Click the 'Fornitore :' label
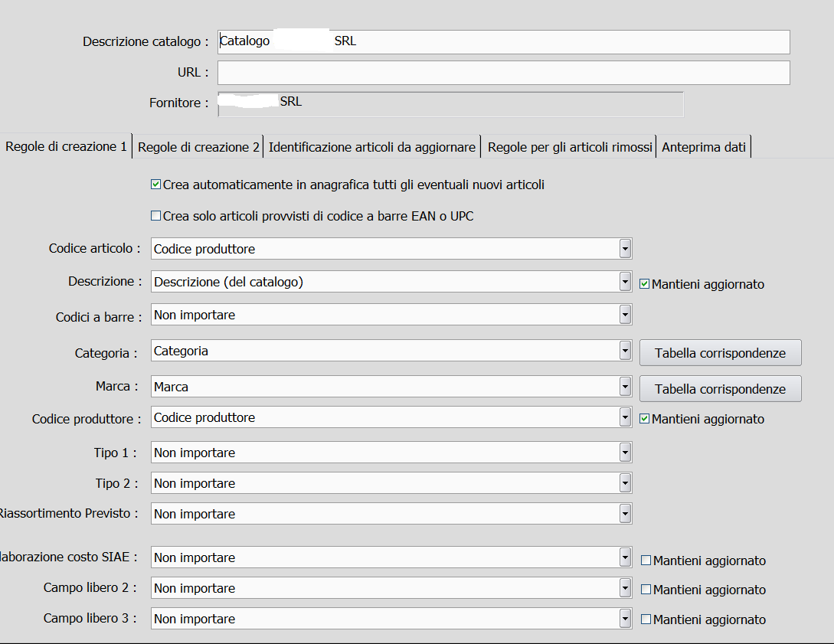 click(x=178, y=103)
